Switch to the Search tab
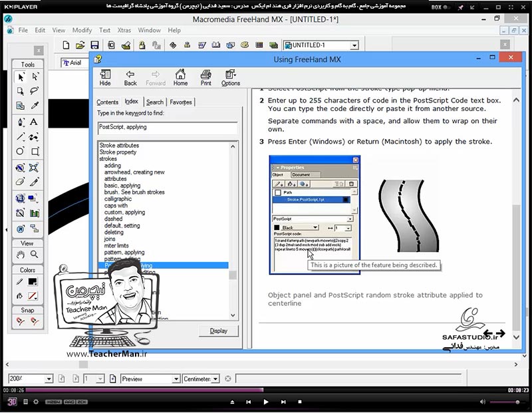The height and width of the screenshot is (413, 532). 155,102
